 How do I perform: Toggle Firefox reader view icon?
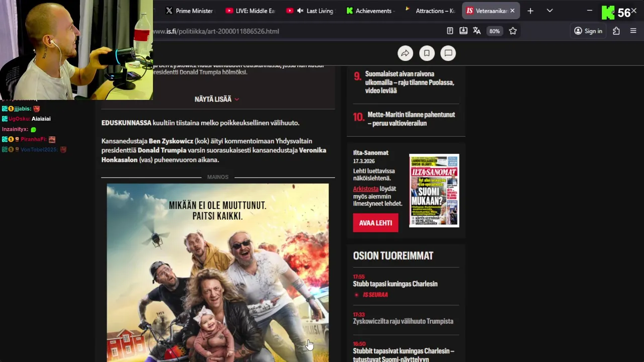click(x=450, y=31)
